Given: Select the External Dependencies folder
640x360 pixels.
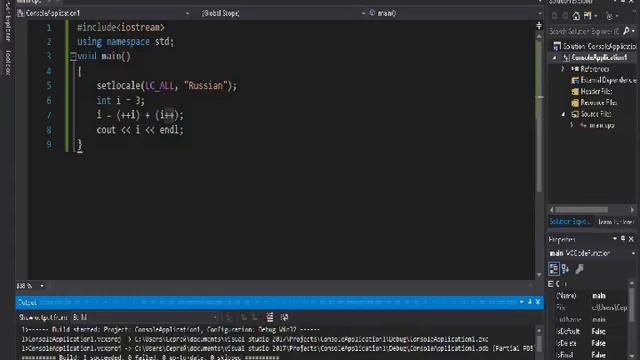Looking at the screenshot, I should [604, 80].
